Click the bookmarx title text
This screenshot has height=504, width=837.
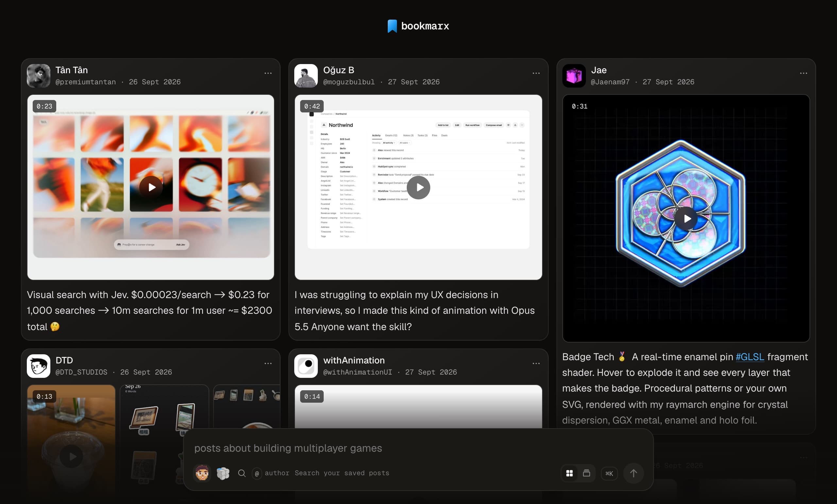tap(425, 26)
